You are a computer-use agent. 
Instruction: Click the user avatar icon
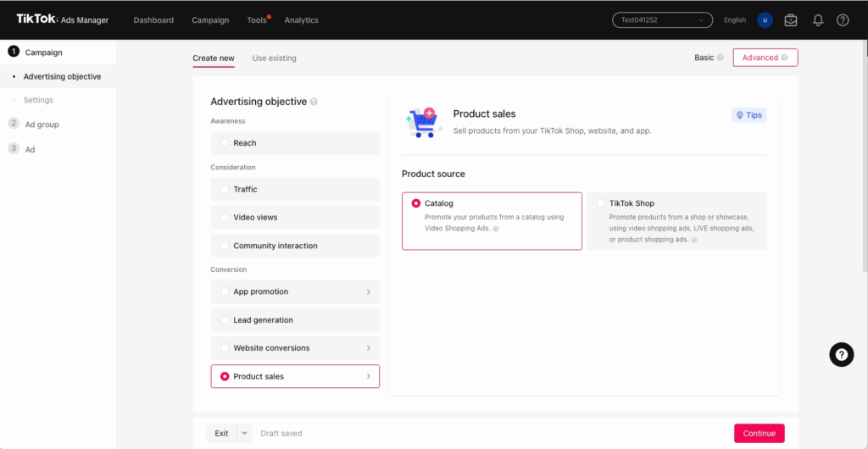765,20
